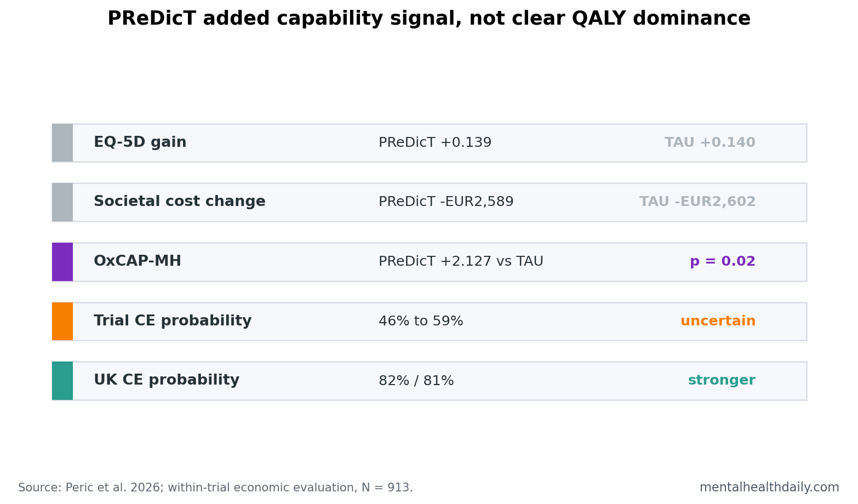Screen dimensions: 858x504
Task: Click the chart title heading
Action: (429, 19)
